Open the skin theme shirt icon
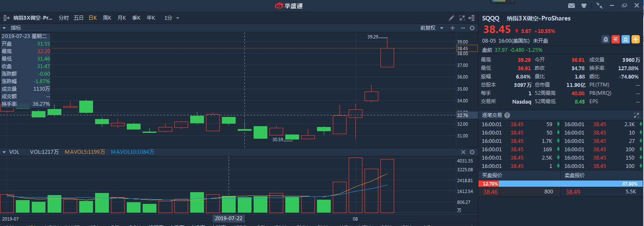Image resolution: width=644 pixels, height=226 pixels. coord(584,5)
